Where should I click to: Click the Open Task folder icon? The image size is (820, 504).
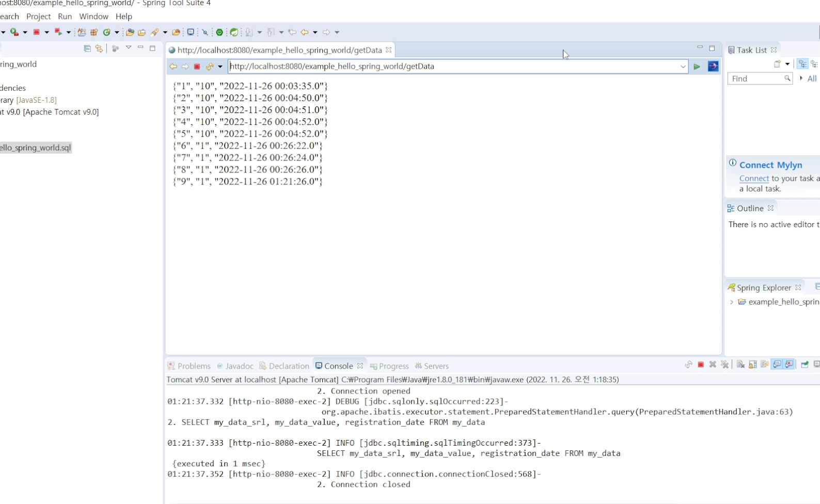[x=141, y=32]
